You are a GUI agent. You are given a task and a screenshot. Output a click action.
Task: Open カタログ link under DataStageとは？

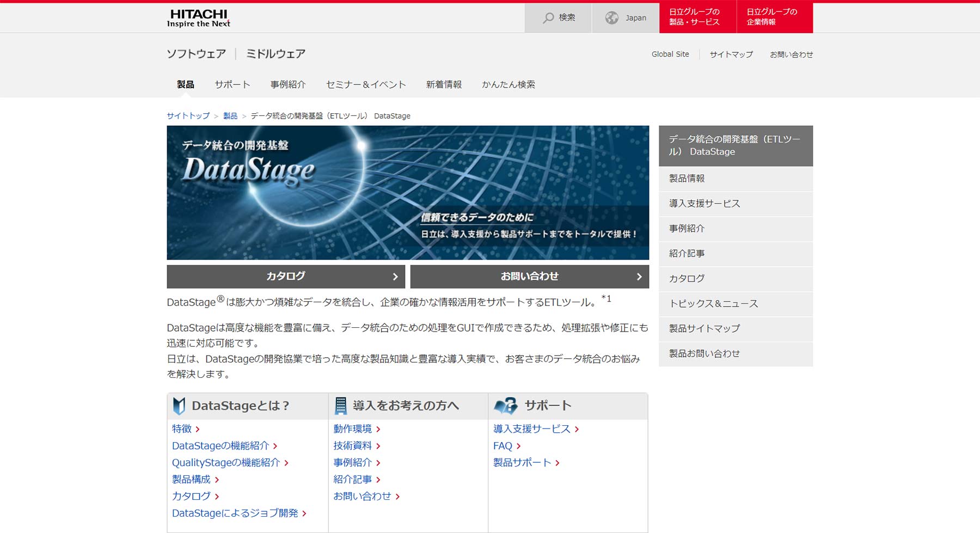(x=191, y=497)
